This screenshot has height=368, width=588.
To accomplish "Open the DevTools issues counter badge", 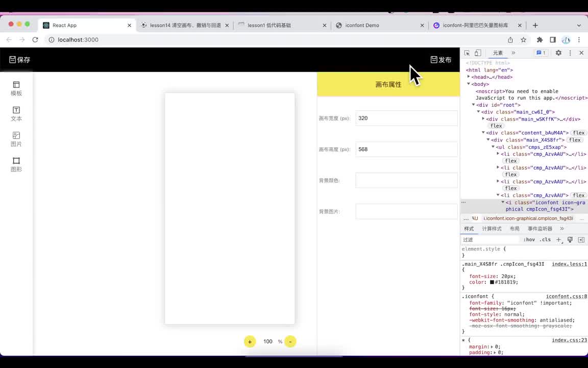I will (x=541, y=53).
